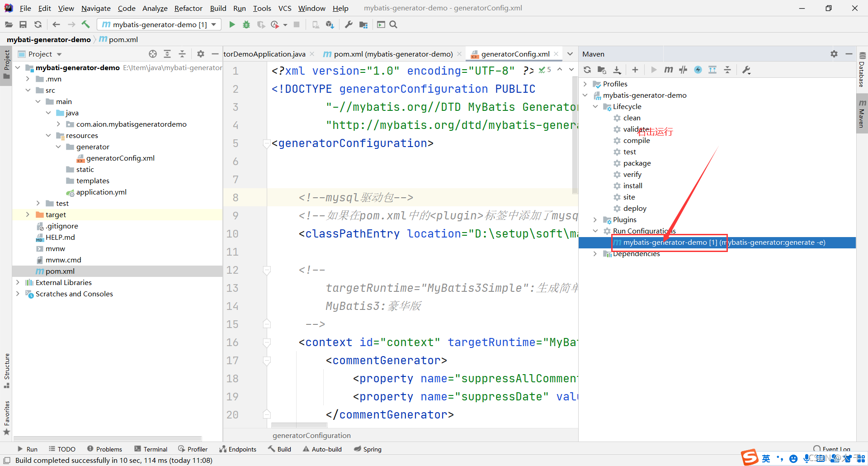This screenshot has width=868, height=466.
Task: Navigate back with the left arrow icon
Action: (56, 24)
